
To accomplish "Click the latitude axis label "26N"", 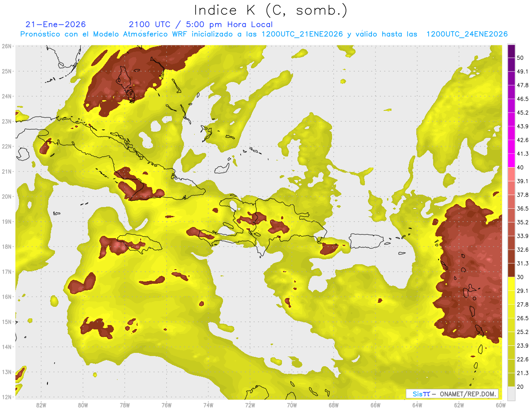I will pyautogui.click(x=6, y=46).
